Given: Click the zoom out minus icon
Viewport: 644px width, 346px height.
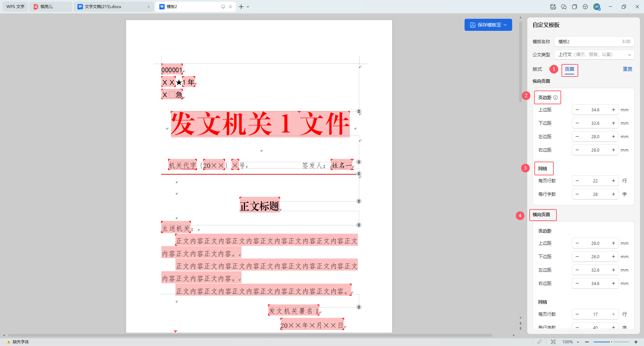Looking at the screenshot, I should click(x=587, y=342).
